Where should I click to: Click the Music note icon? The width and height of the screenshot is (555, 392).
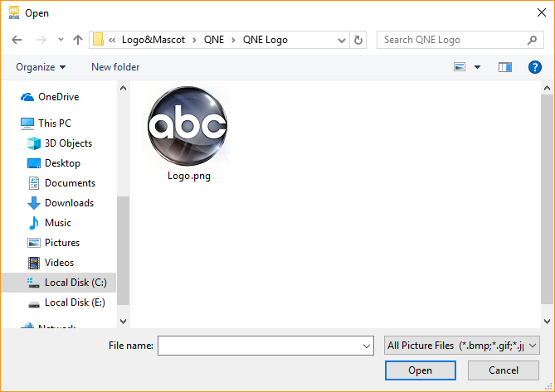(34, 223)
